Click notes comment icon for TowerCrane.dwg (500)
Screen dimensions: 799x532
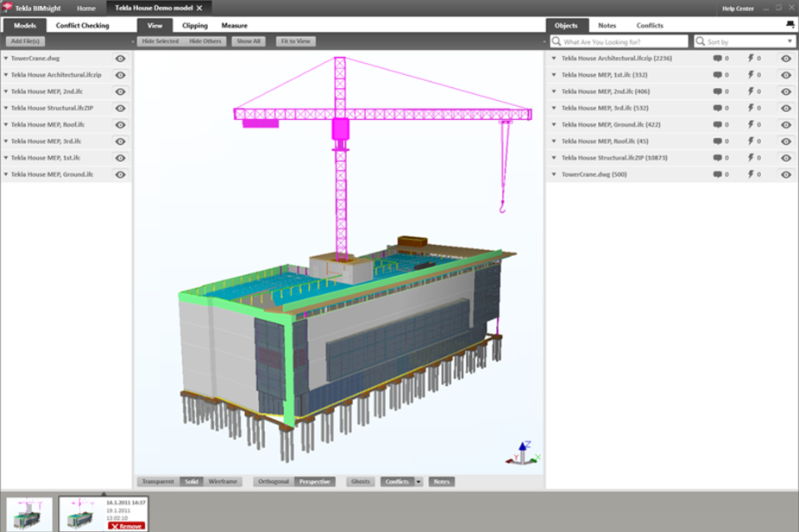click(x=718, y=174)
